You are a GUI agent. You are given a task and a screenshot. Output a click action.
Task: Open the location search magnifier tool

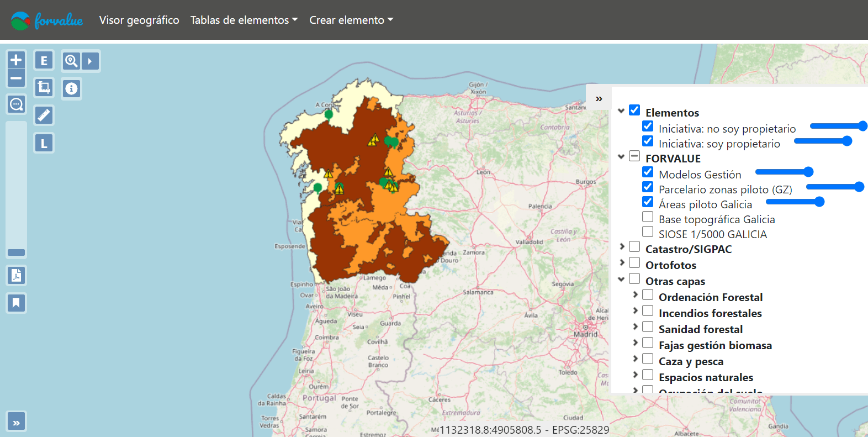(x=71, y=61)
